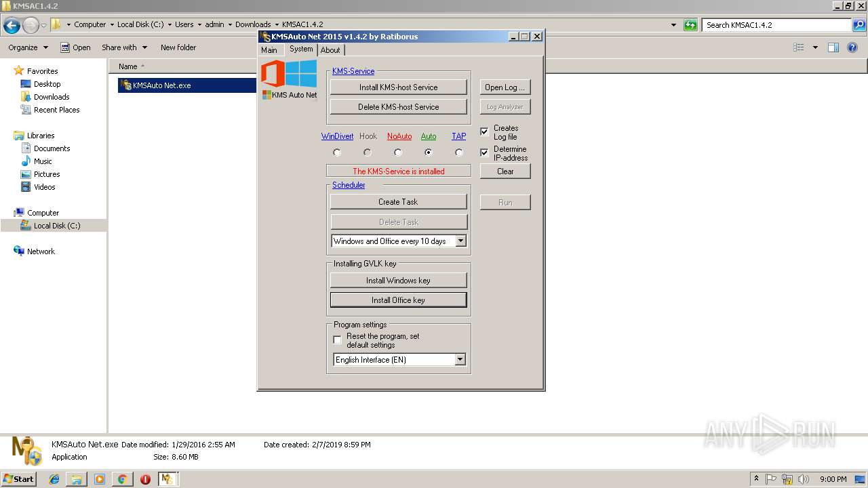The height and width of the screenshot is (488, 868).
Task: Click the Clear button
Action: [505, 171]
